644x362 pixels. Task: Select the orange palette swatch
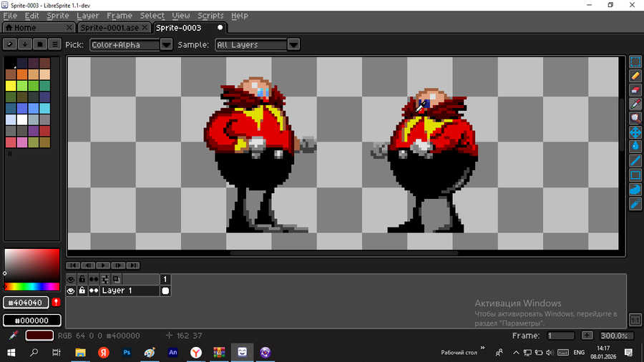click(22, 74)
